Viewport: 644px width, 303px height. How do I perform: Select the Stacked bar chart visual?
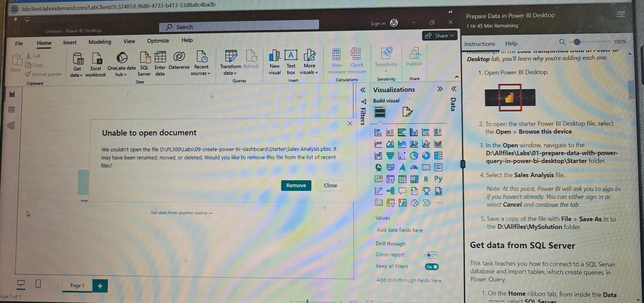tap(377, 132)
